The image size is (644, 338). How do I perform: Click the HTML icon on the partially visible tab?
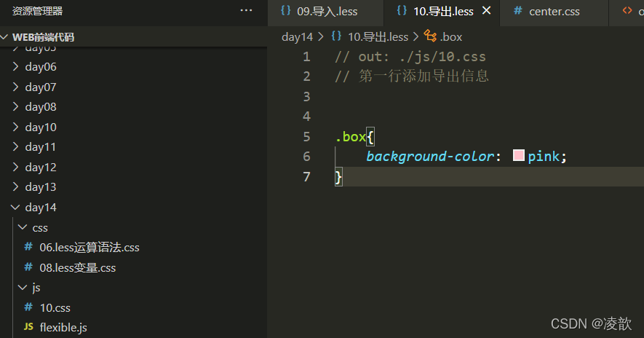(627, 11)
